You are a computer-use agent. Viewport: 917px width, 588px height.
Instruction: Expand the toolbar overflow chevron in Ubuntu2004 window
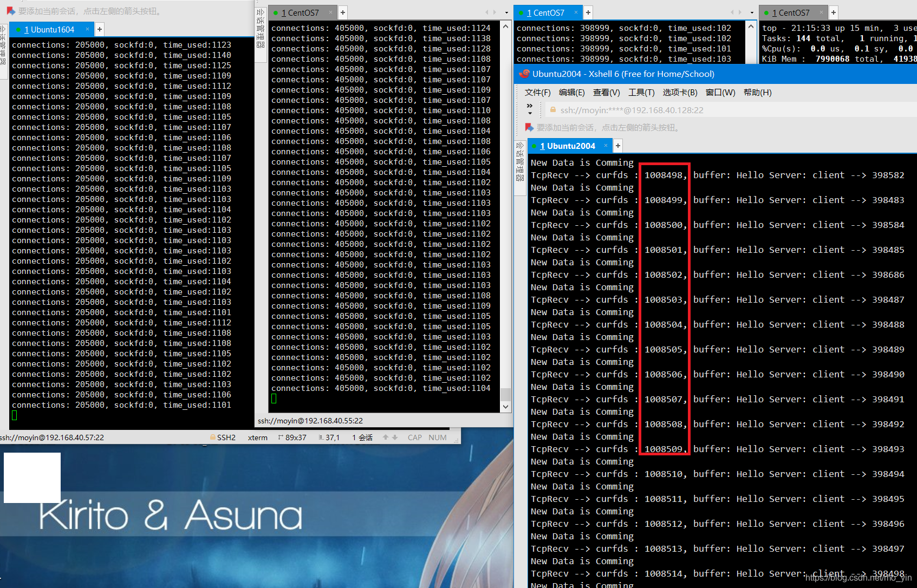(530, 109)
